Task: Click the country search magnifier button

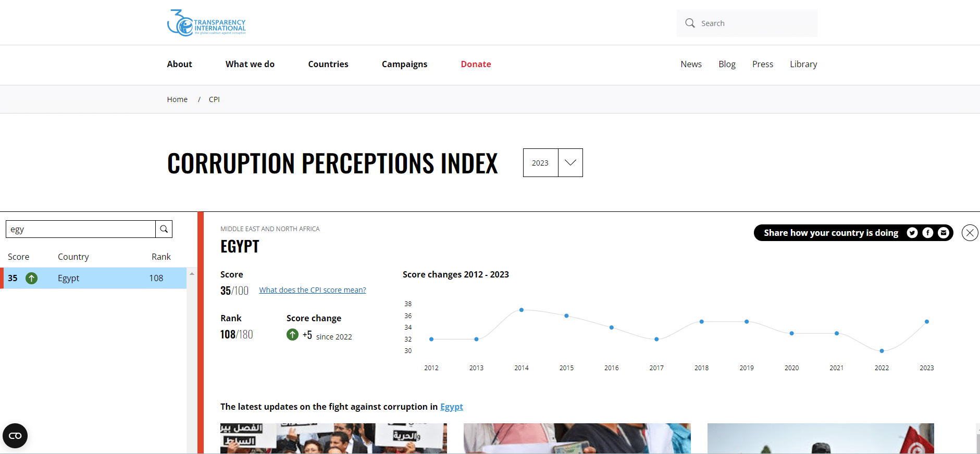Action: click(164, 229)
